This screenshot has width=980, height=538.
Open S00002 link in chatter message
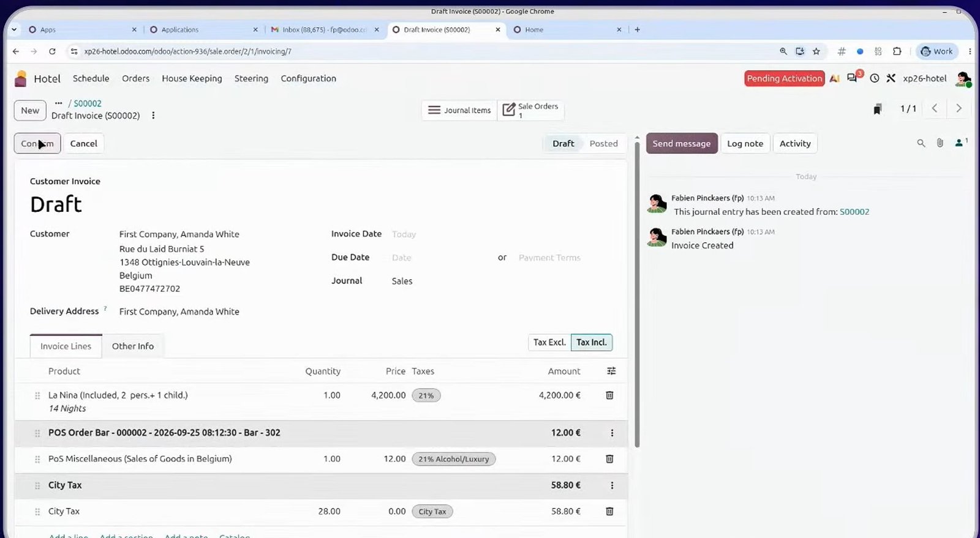tap(854, 212)
